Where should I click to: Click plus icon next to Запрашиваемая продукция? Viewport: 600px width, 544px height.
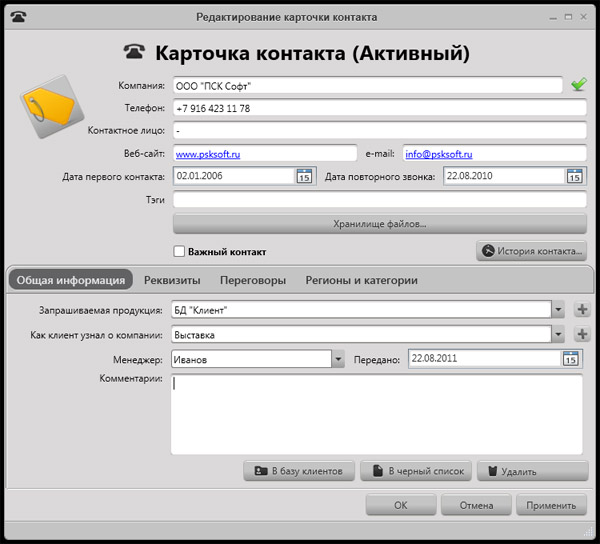(x=582, y=309)
